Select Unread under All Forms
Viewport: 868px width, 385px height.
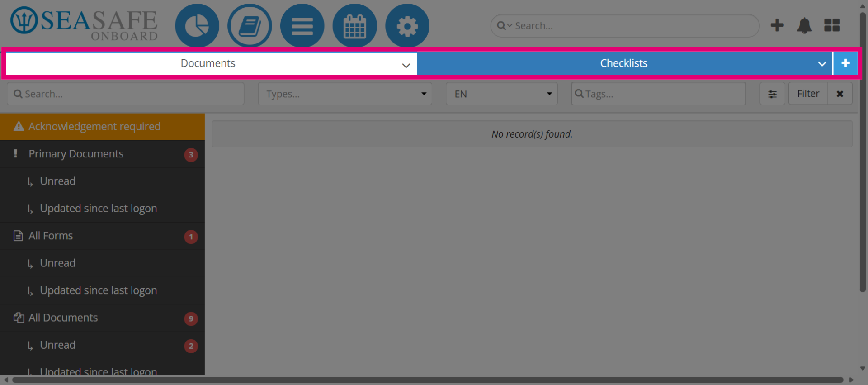pyautogui.click(x=102, y=263)
